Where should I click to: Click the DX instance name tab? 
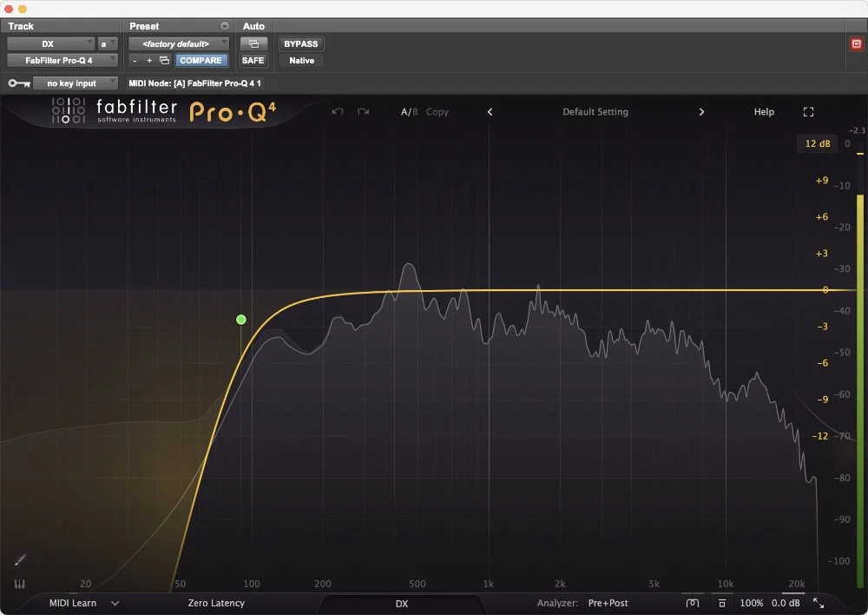(402, 604)
